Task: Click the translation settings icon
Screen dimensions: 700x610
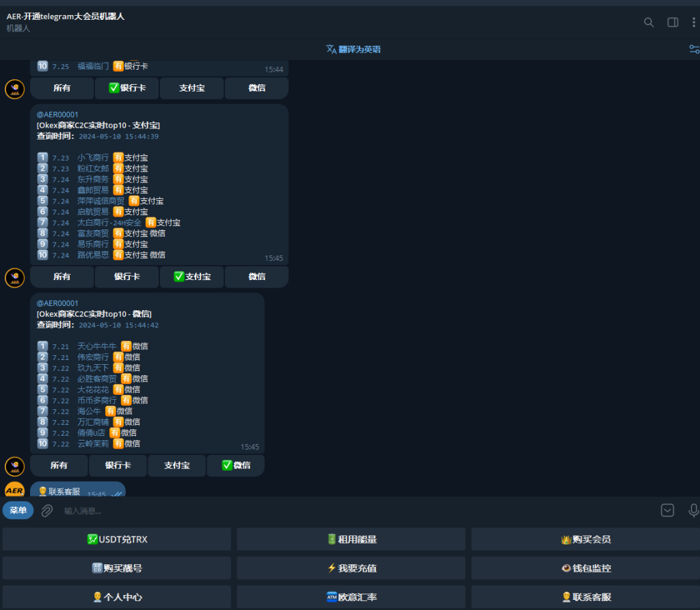Action: (694, 49)
